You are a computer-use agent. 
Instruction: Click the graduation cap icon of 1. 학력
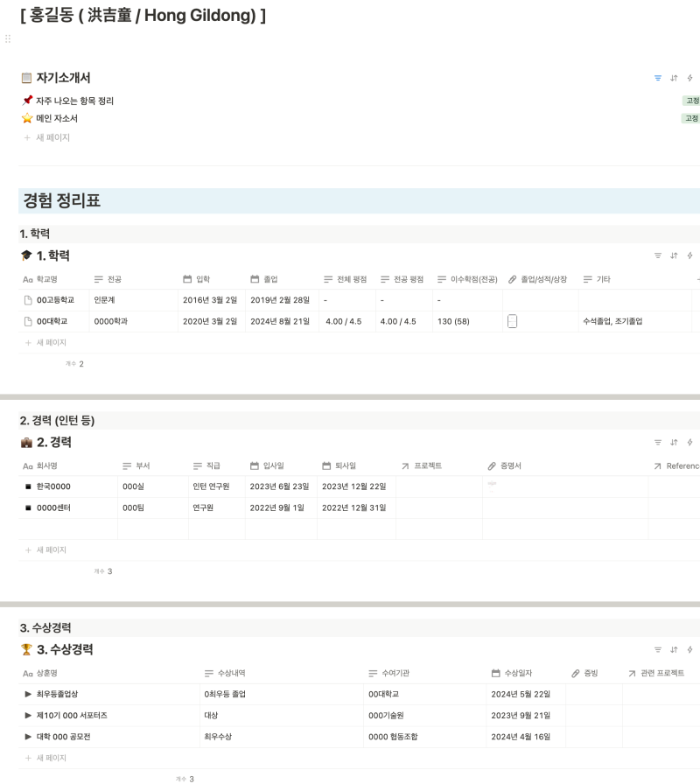(x=26, y=255)
